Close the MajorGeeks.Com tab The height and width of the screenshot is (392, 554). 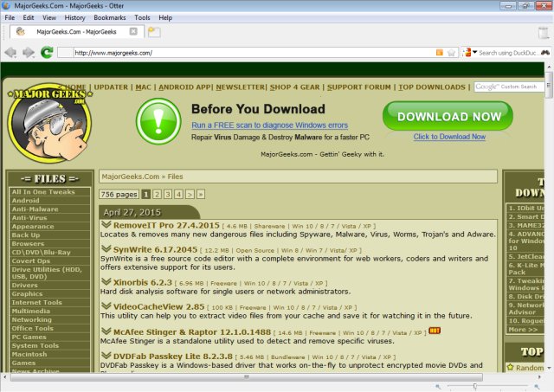132,32
